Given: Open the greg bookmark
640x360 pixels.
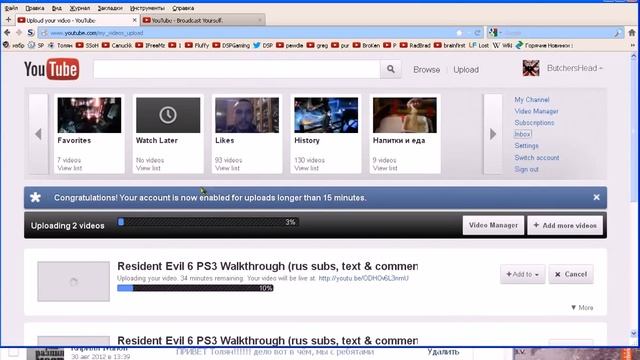Looking at the screenshot, I should click(318, 45).
